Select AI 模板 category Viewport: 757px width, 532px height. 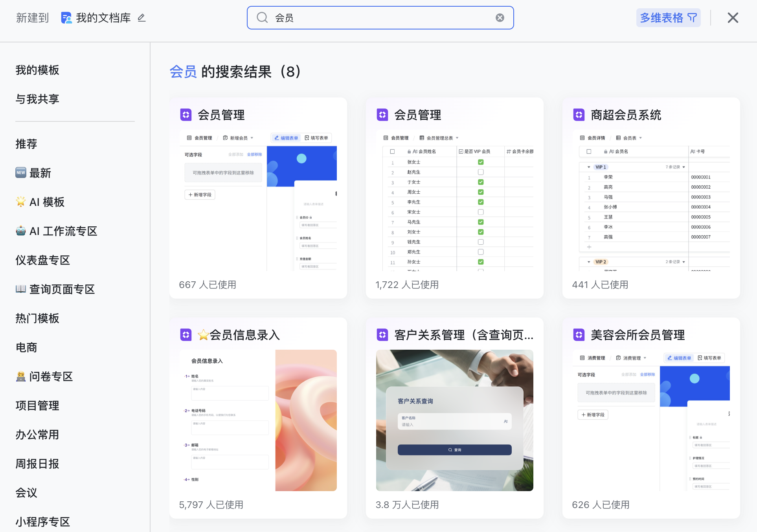tap(47, 202)
